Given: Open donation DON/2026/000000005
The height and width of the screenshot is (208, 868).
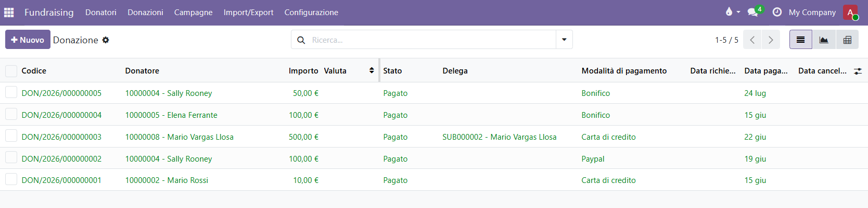Looking at the screenshot, I should coord(61,93).
